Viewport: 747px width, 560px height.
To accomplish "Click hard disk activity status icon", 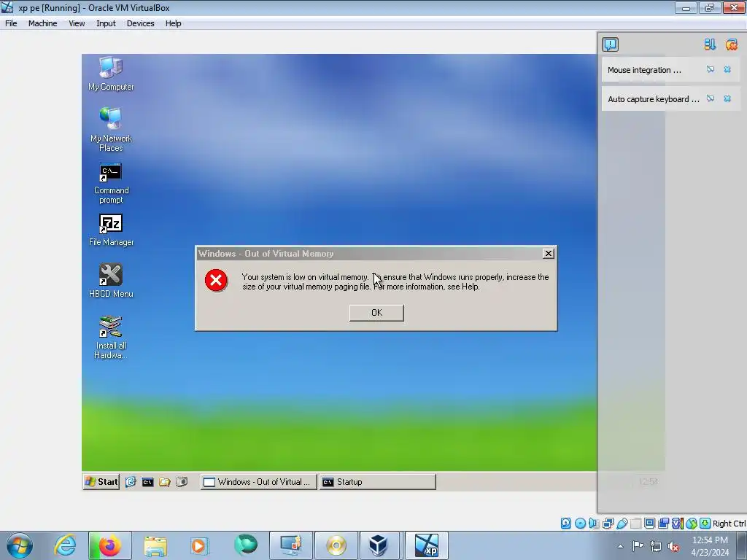I will point(565,524).
